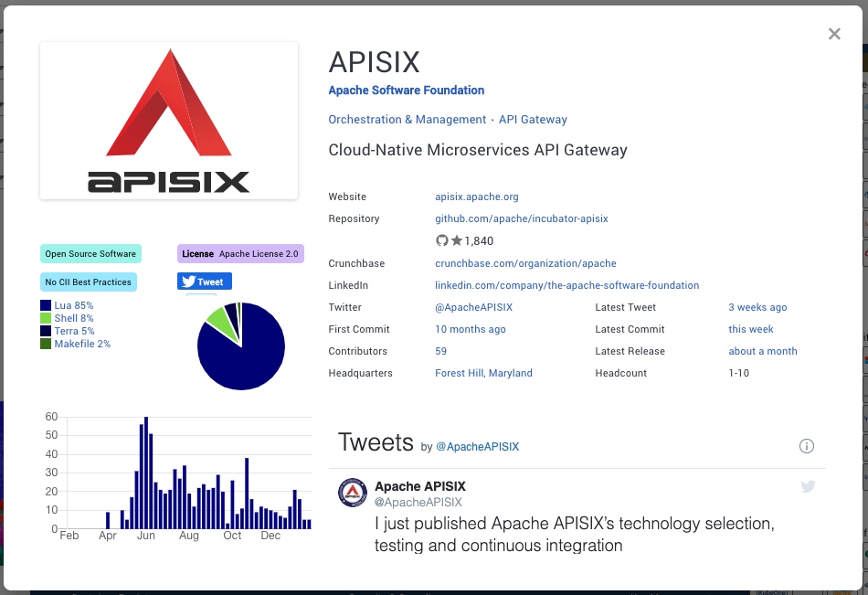
Task: Click the Lua 85% color swatch
Action: pyautogui.click(x=46, y=305)
